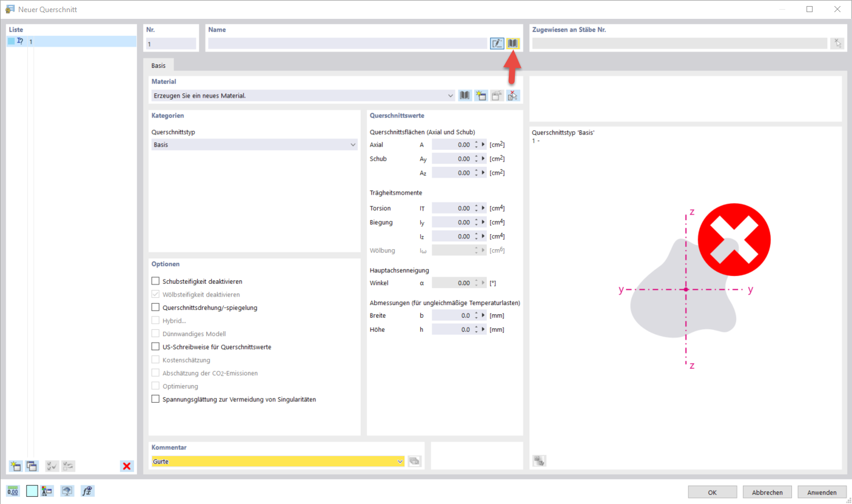Create a new material via Material toolbar icon
The height and width of the screenshot is (504, 852).
point(481,95)
